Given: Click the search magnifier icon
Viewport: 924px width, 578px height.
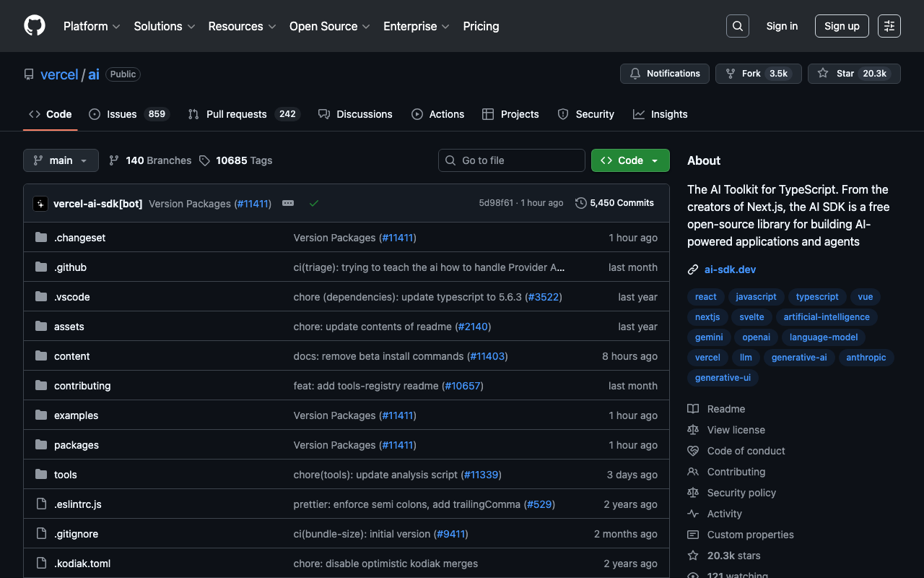Looking at the screenshot, I should pyautogui.click(x=737, y=26).
